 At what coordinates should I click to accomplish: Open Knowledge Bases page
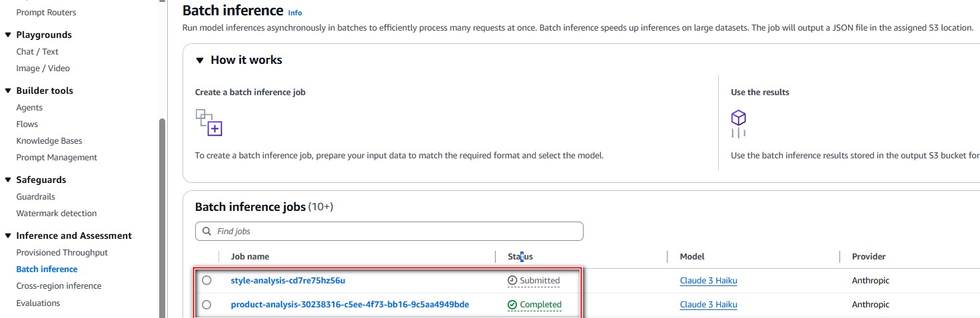[x=49, y=141]
